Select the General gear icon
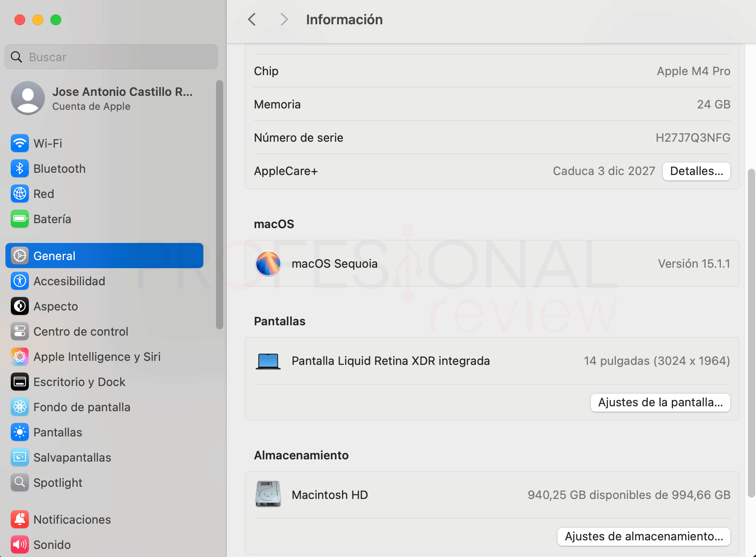This screenshot has width=756, height=557. coord(20,256)
